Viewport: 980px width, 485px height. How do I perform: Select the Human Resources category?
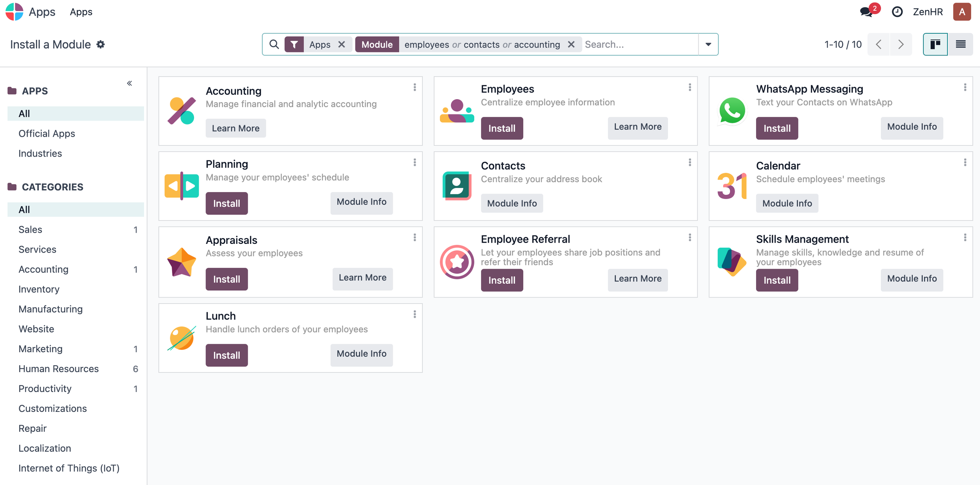59,369
